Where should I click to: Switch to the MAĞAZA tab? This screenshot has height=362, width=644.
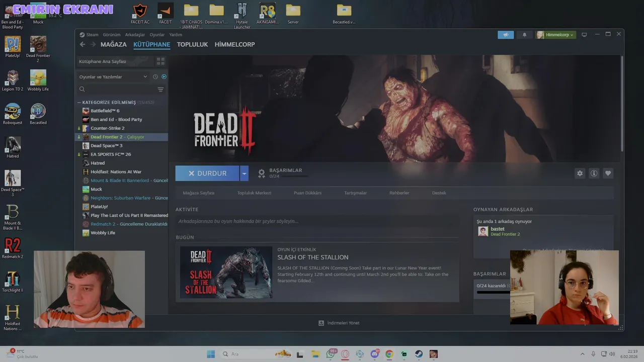(114, 44)
